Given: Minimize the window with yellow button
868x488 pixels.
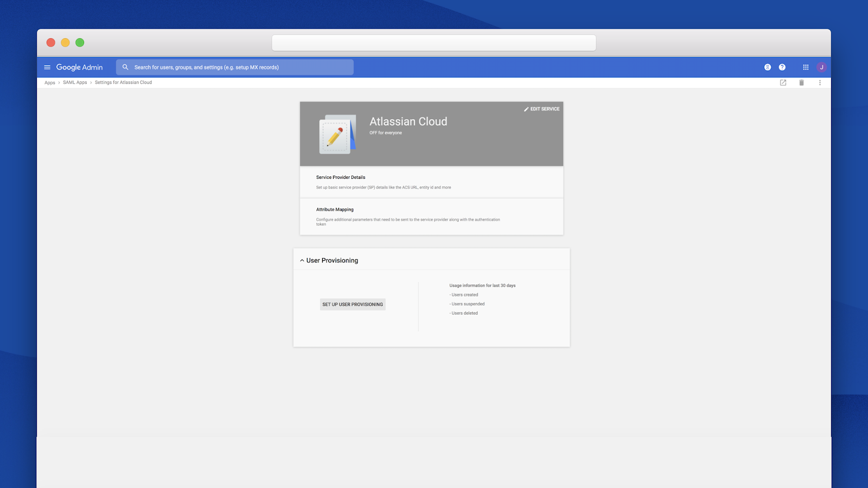Looking at the screenshot, I should pyautogui.click(x=65, y=43).
